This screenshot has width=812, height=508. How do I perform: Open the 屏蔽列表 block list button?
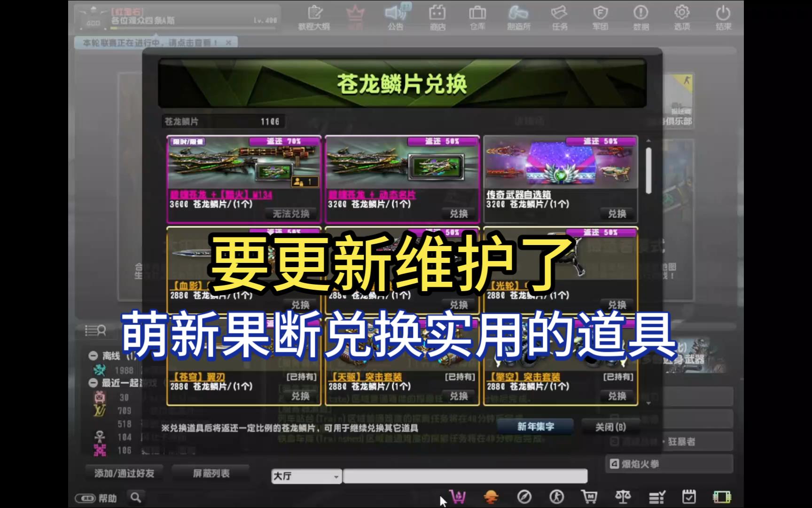(x=211, y=473)
